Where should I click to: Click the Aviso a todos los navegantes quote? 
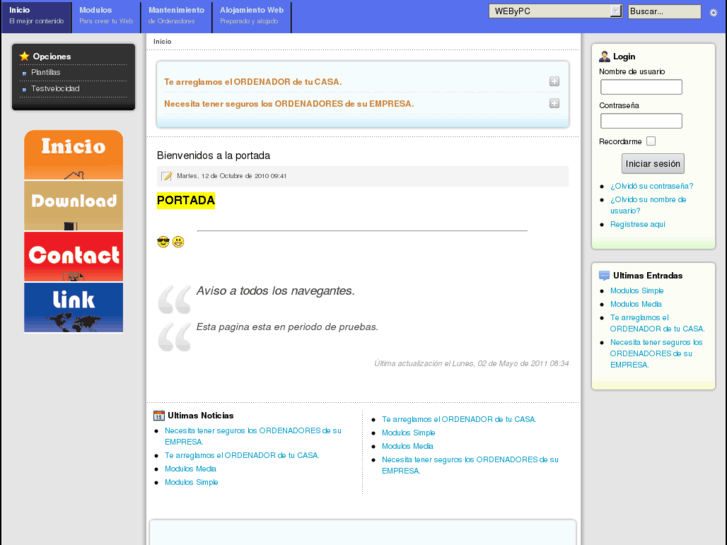tap(275, 291)
